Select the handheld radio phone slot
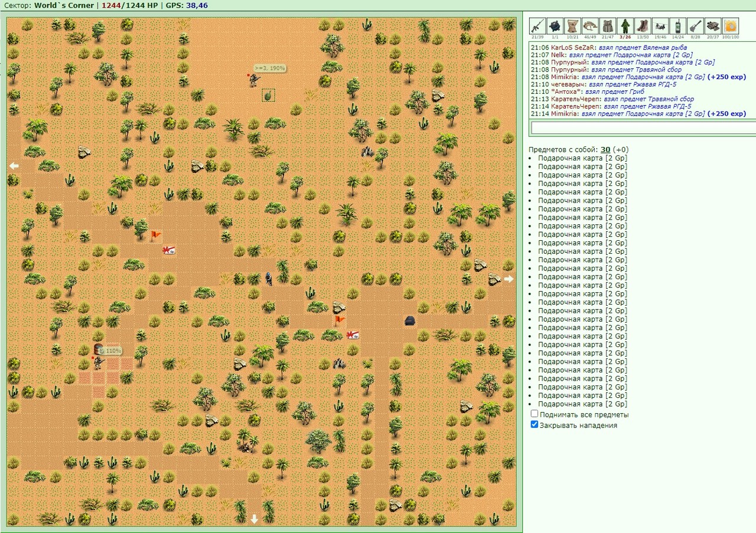 point(677,26)
